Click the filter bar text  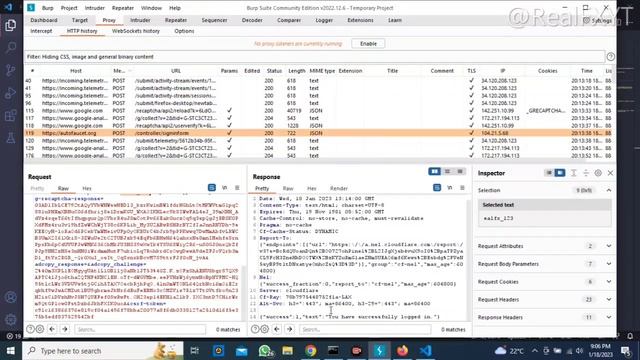pyautogui.click(x=90, y=57)
